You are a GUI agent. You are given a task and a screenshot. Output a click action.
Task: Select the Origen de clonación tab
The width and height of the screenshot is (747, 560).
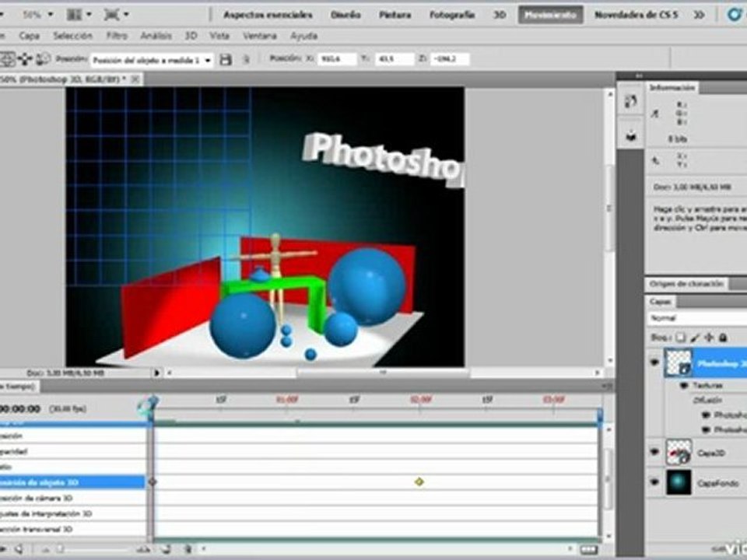(686, 284)
